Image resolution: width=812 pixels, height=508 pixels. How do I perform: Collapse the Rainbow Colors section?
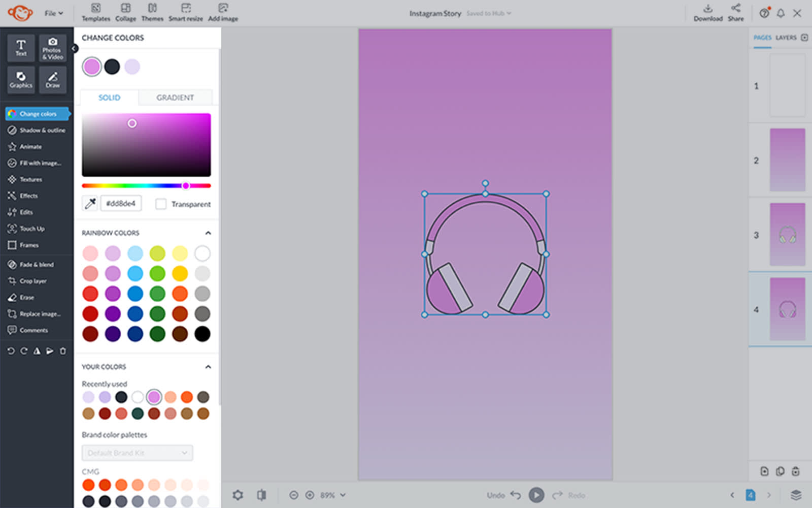click(208, 233)
